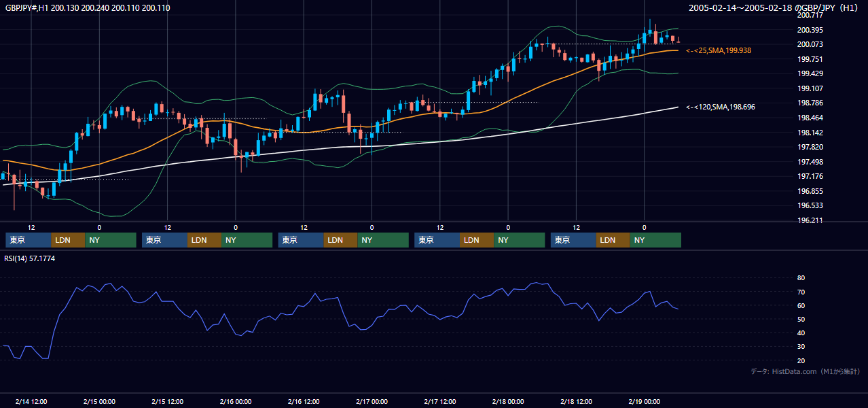Viewport: 868px width, 408px height.
Task: Click the 120 SMA label reading 198.696
Action: pyautogui.click(x=721, y=107)
